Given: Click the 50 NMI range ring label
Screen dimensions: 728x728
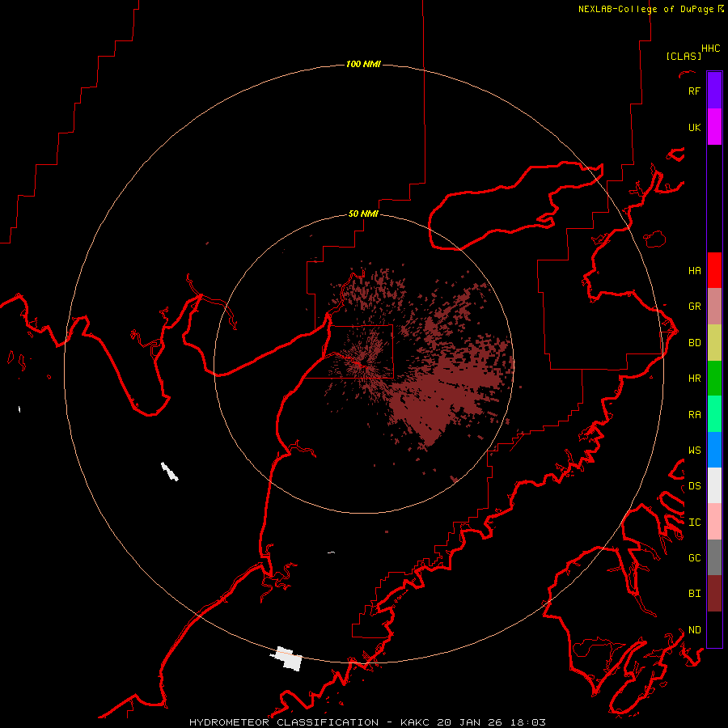Looking at the screenshot, I should click(363, 214).
